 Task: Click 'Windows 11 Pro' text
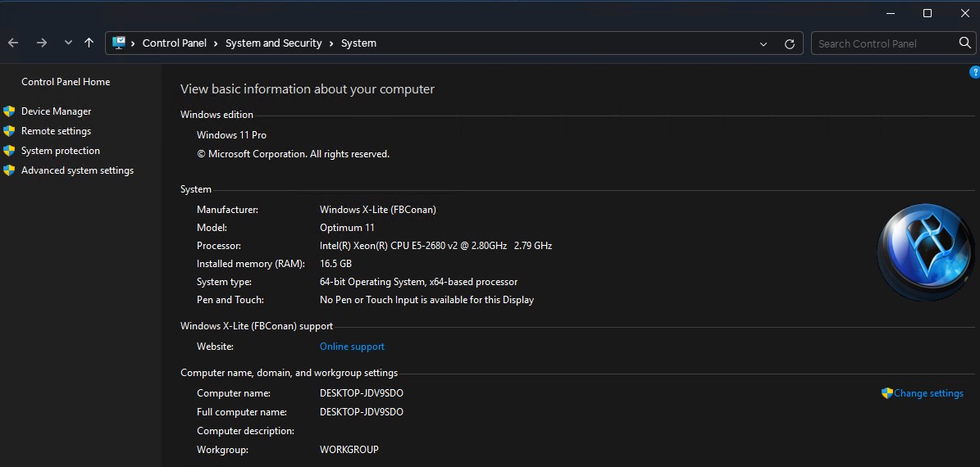[231, 135]
